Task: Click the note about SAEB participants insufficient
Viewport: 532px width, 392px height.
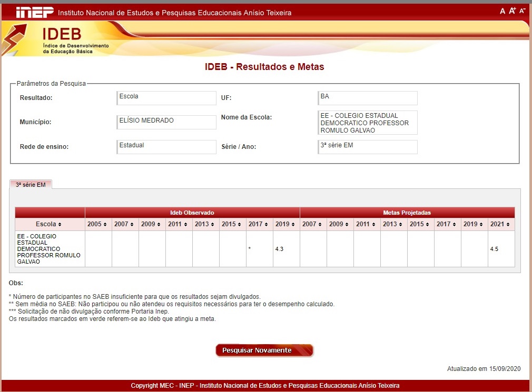Action: [x=135, y=296]
